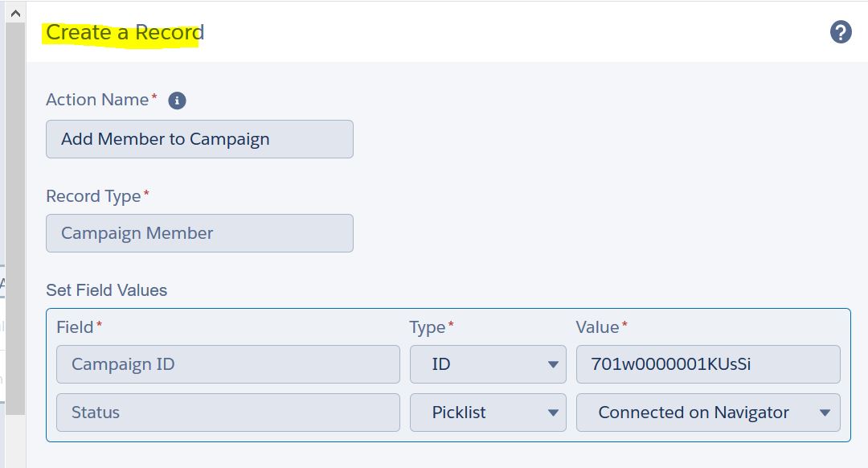Open the Connected on Navigator dropdown
This screenshot has width=868, height=468.
(x=708, y=413)
